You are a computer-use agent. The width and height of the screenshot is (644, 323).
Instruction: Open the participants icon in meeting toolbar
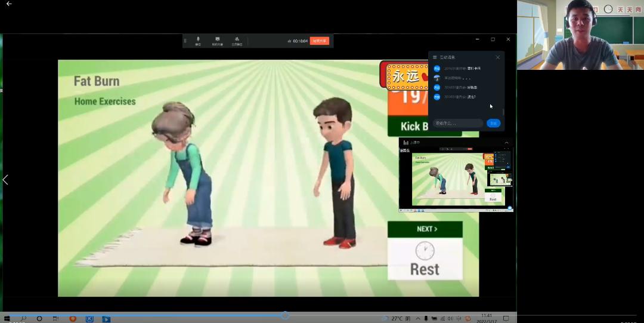tap(237, 41)
